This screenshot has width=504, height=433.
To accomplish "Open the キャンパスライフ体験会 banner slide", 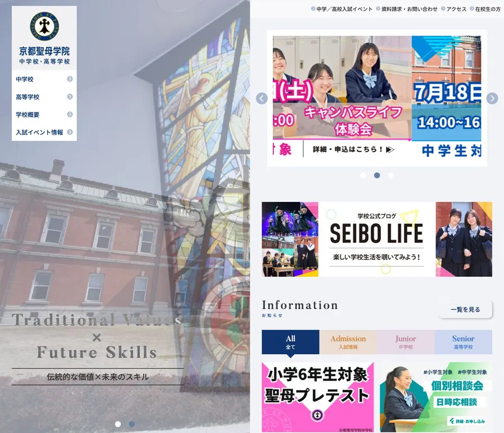I will (x=342, y=98).
